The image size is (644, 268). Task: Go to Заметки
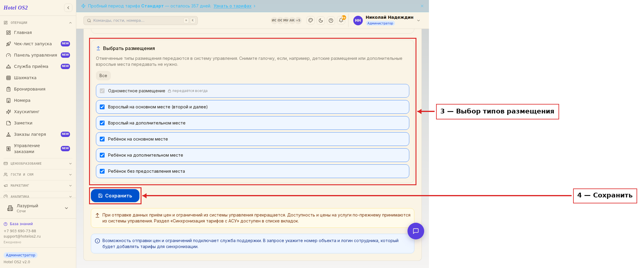(x=38, y=123)
